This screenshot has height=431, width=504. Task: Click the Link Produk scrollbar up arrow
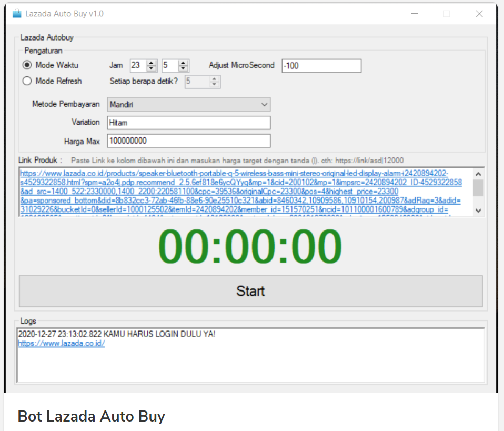pos(478,174)
